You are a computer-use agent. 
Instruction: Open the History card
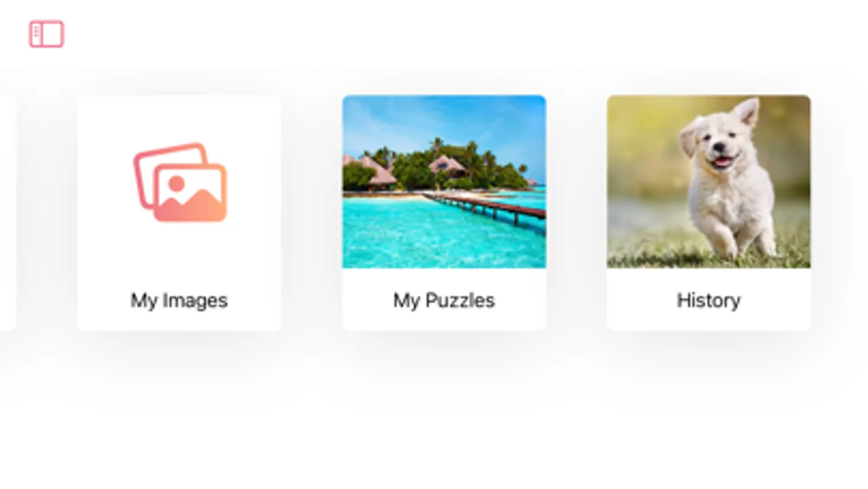(x=708, y=212)
